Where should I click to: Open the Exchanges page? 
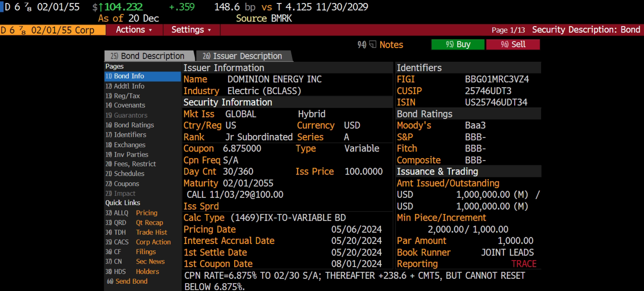[x=125, y=145]
